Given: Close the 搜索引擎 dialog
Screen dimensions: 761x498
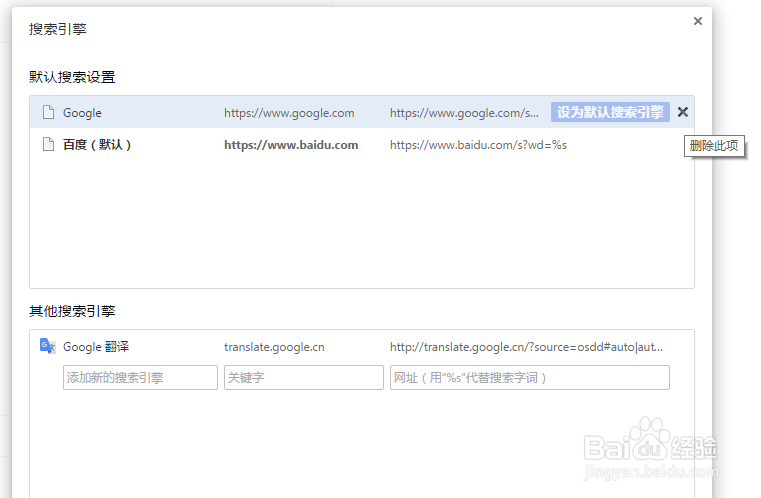Looking at the screenshot, I should click(697, 21).
